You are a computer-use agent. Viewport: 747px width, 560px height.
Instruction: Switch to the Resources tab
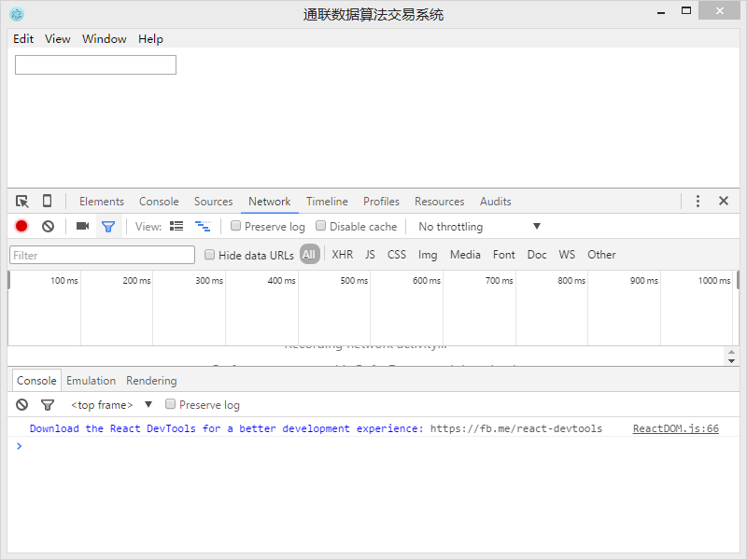pos(440,202)
